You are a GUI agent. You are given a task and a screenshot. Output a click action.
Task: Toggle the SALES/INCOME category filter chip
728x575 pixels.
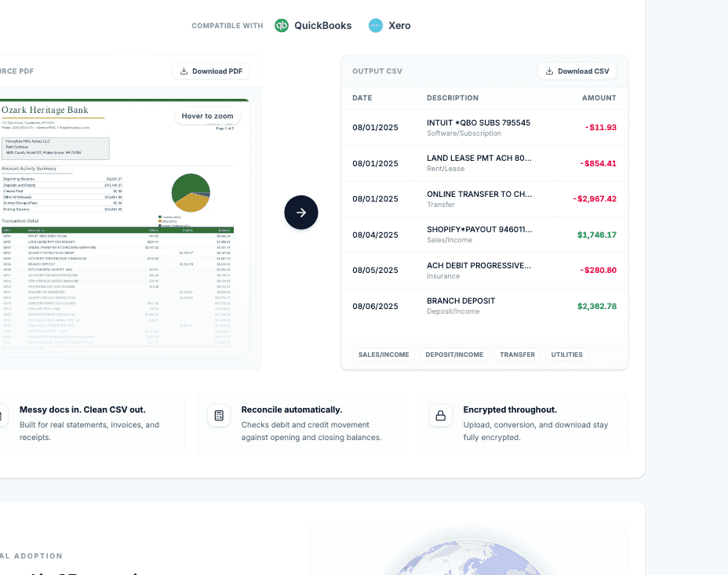point(384,354)
